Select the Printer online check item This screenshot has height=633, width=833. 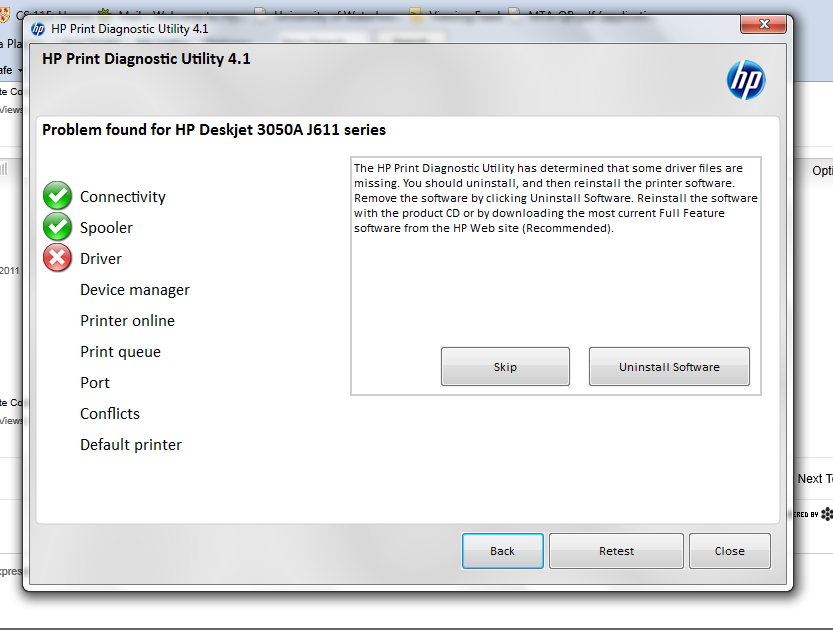point(127,320)
